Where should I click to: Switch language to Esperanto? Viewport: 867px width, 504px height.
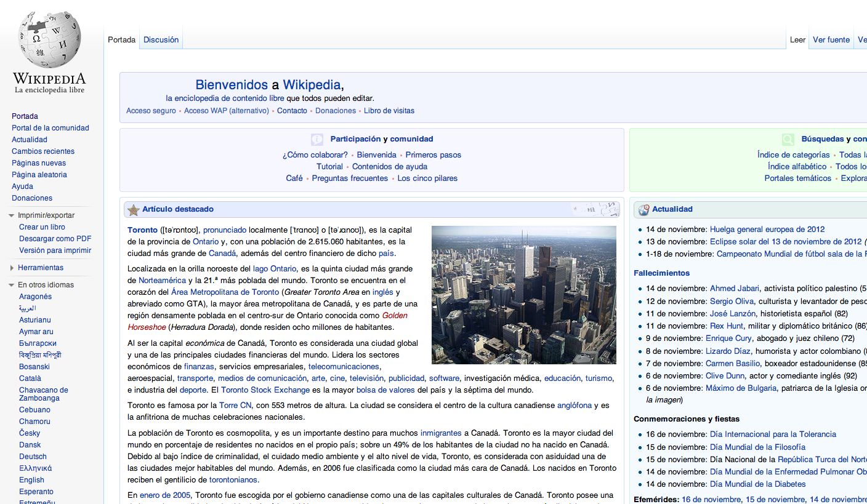tap(36, 492)
